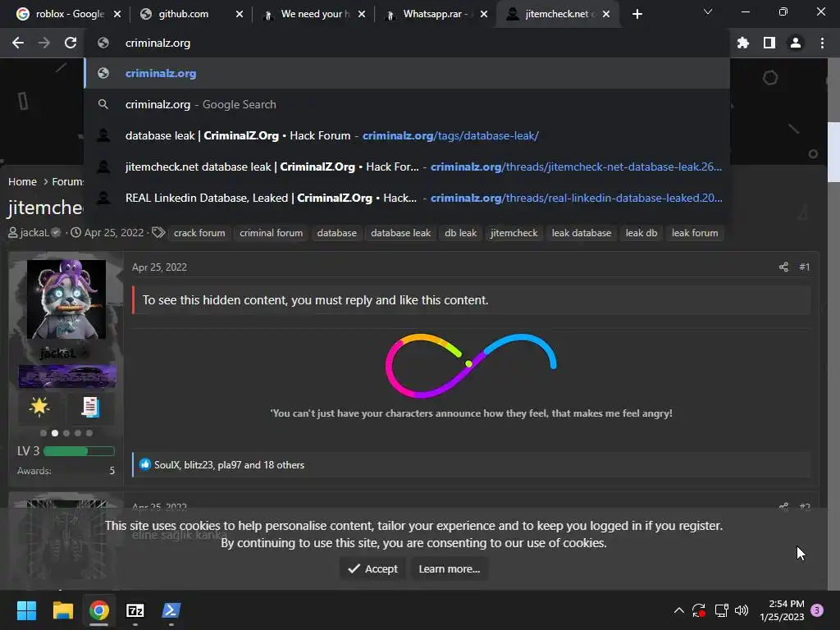
Task: Select the criminalz.org URL suggestion
Action: (x=407, y=73)
